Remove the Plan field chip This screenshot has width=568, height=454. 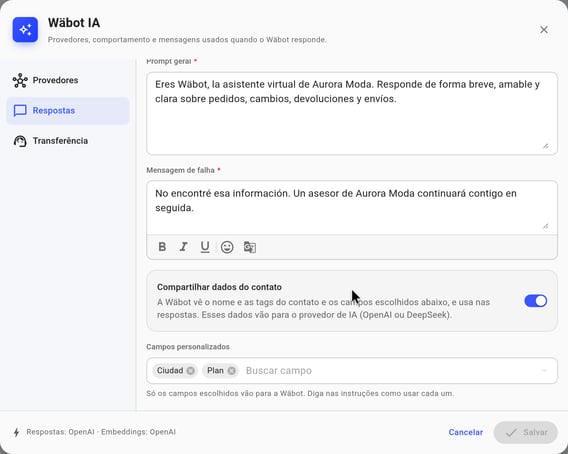[x=231, y=371]
